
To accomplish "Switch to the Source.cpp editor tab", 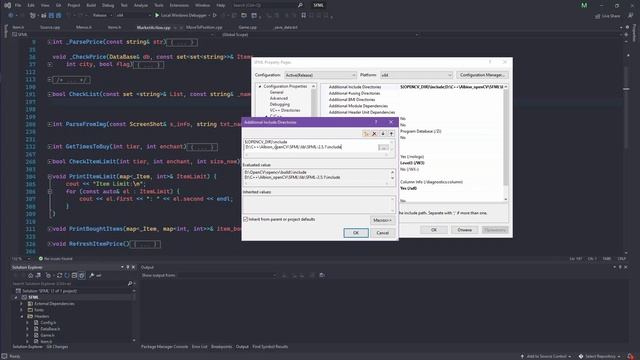I will pos(50,27).
